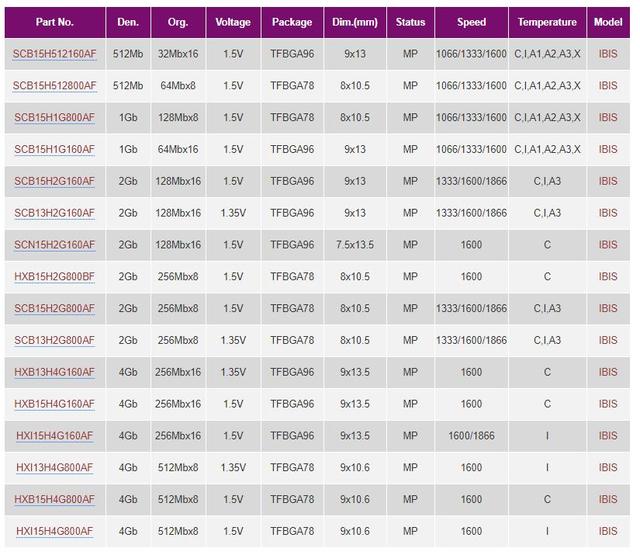Viewport: 640px width, 555px height.
Task: Select 512Mbx8 org in HXB15H4G800AF row
Action: [178, 500]
